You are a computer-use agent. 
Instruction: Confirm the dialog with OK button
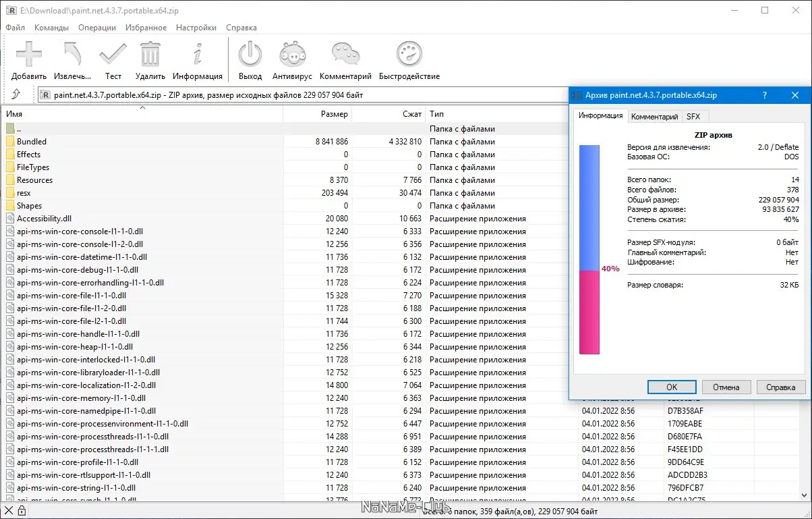pyautogui.click(x=671, y=387)
